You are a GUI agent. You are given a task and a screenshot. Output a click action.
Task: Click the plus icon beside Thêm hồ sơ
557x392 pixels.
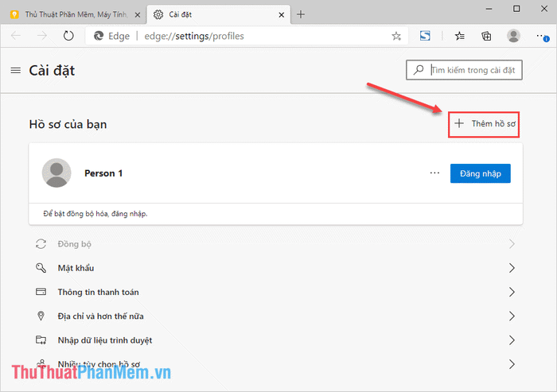pos(459,123)
